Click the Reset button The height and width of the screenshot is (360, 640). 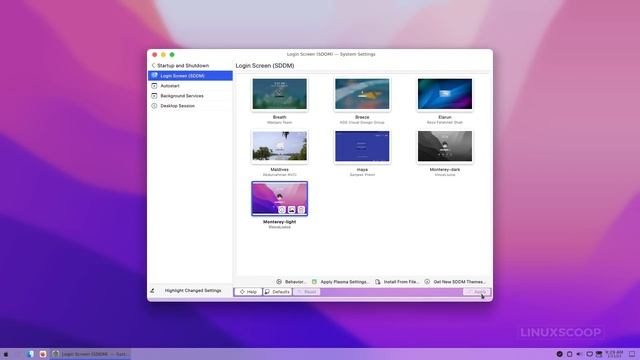307,292
